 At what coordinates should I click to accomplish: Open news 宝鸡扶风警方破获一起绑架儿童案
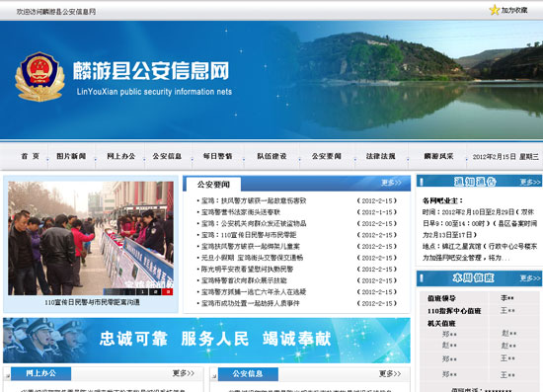[251, 247]
